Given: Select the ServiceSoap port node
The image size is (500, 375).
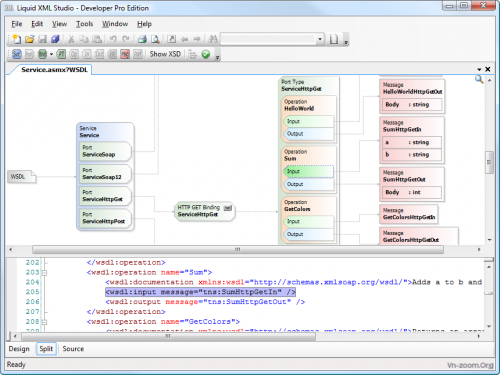Looking at the screenshot, I should (x=105, y=151).
